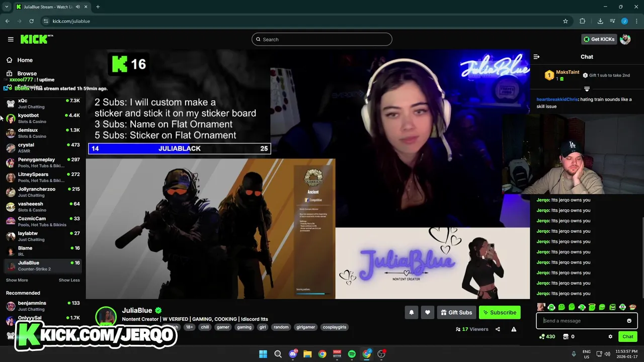Select the headphones Kick emote
Viewport: 644px width, 362px height.
coord(551,307)
